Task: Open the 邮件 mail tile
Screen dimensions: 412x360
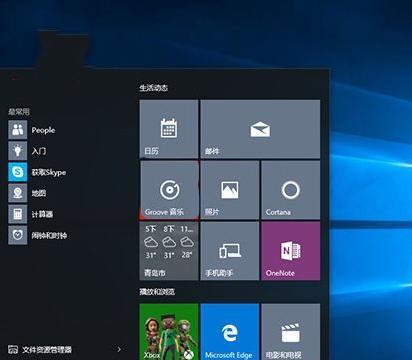Action: [260, 129]
